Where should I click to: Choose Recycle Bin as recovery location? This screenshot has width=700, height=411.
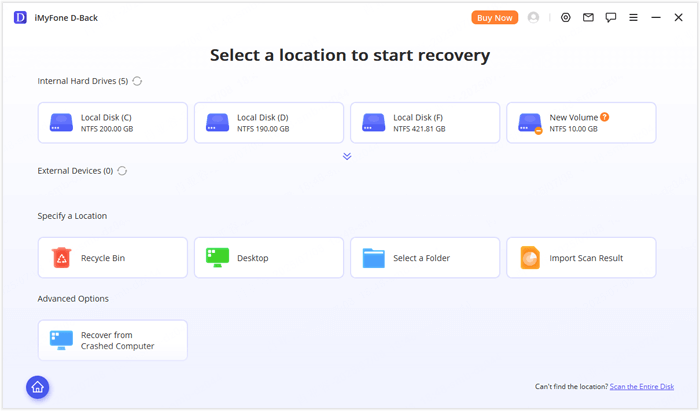(x=112, y=258)
